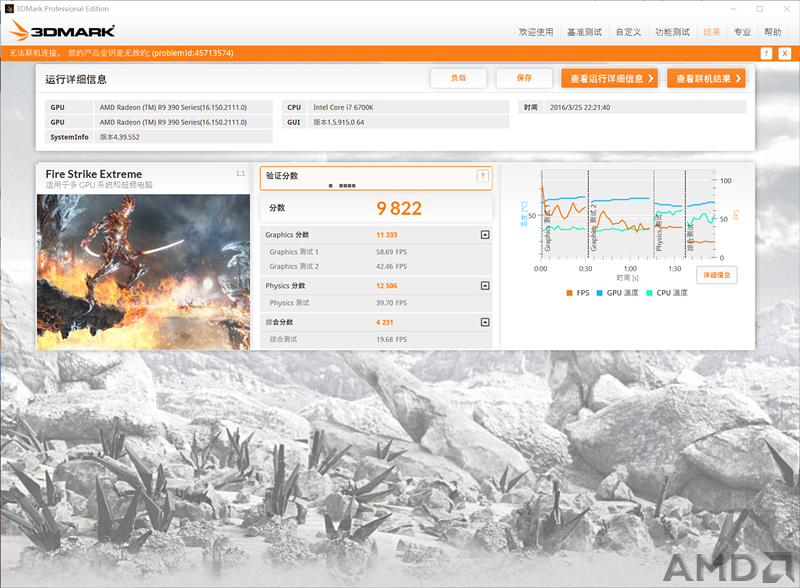Collapse the Graphics score section

pos(485,235)
